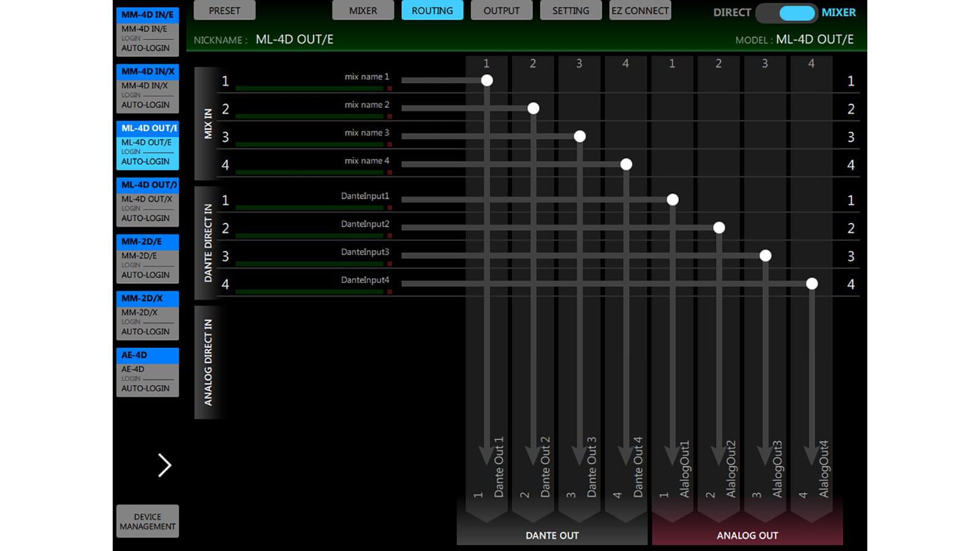Image resolution: width=980 pixels, height=551 pixels.
Task: Click routing node for DanteInput4
Action: click(x=812, y=283)
